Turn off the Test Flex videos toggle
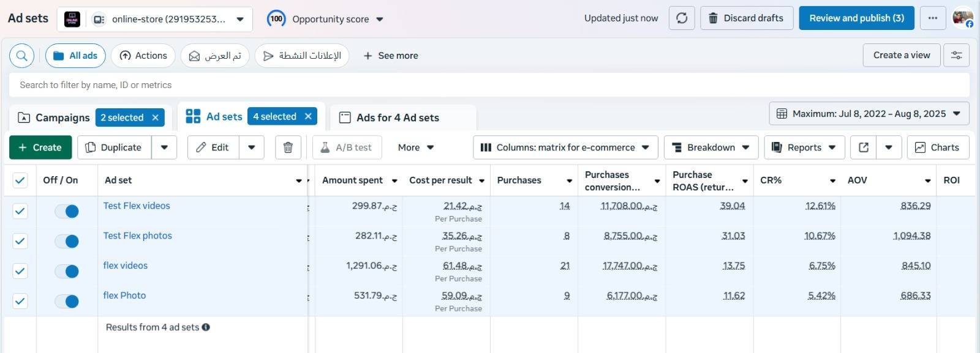This screenshot has width=980, height=353. tap(67, 211)
